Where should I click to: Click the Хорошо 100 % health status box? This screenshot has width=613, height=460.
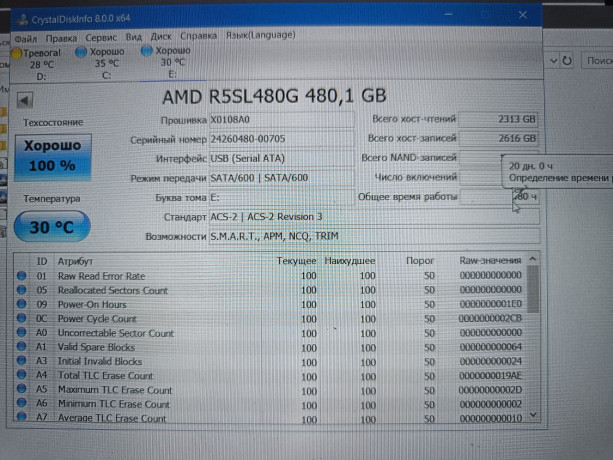pos(53,157)
